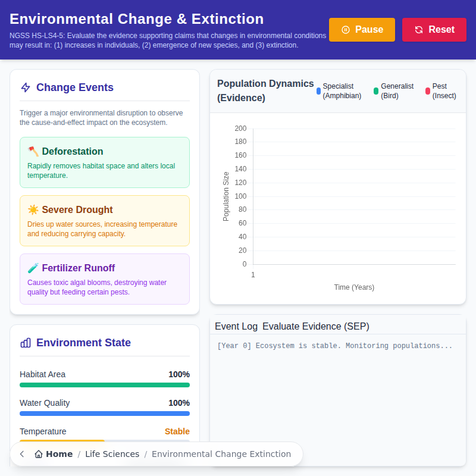Image resolution: width=476 pixels, height=476 pixels.
Task: Click the sun emoji on the Severe Drought card
Action: tap(35, 209)
